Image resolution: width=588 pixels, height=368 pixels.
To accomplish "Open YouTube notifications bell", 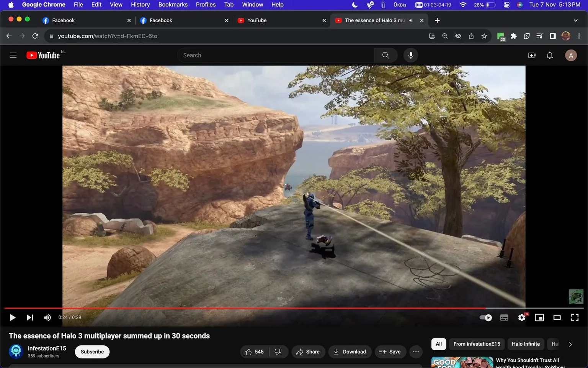I will (x=549, y=55).
